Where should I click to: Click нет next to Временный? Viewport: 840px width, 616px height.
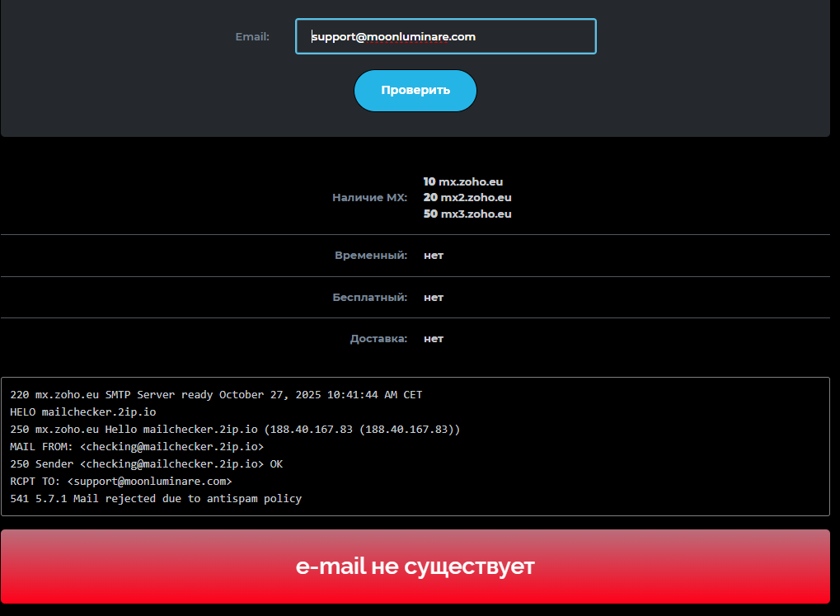(433, 255)
